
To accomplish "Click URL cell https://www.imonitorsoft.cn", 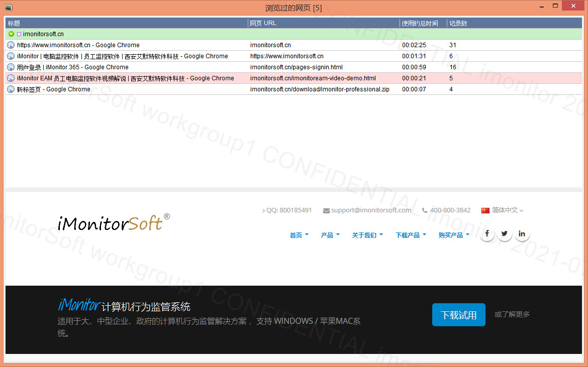I will [287, 56].
